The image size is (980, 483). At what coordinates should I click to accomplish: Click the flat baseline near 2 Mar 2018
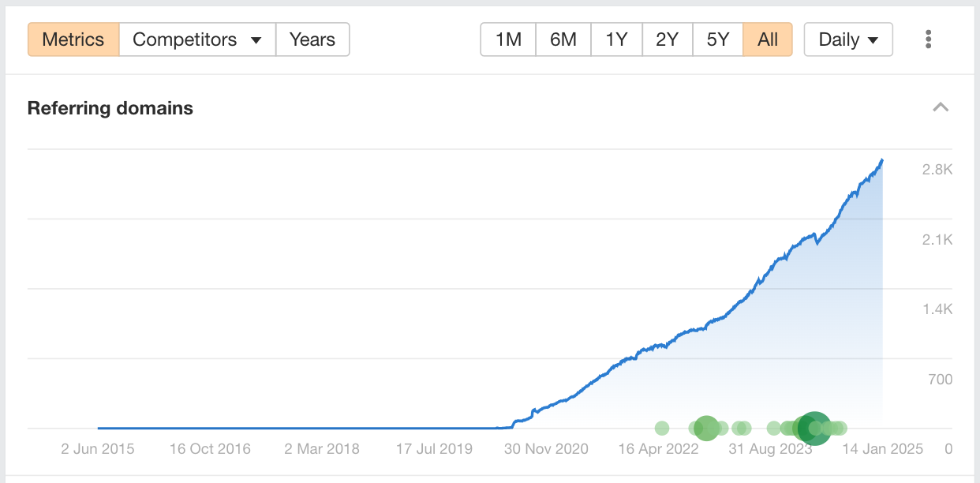pos(322,428)
